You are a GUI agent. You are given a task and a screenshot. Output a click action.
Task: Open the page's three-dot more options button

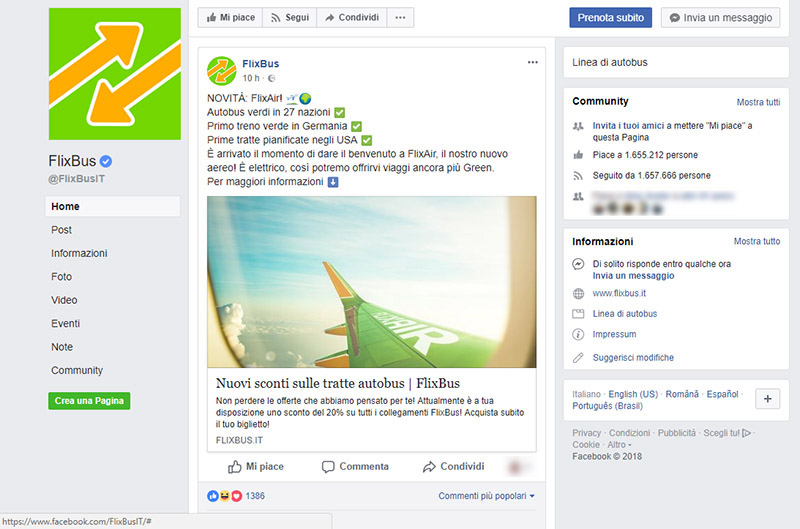[401, 17]
